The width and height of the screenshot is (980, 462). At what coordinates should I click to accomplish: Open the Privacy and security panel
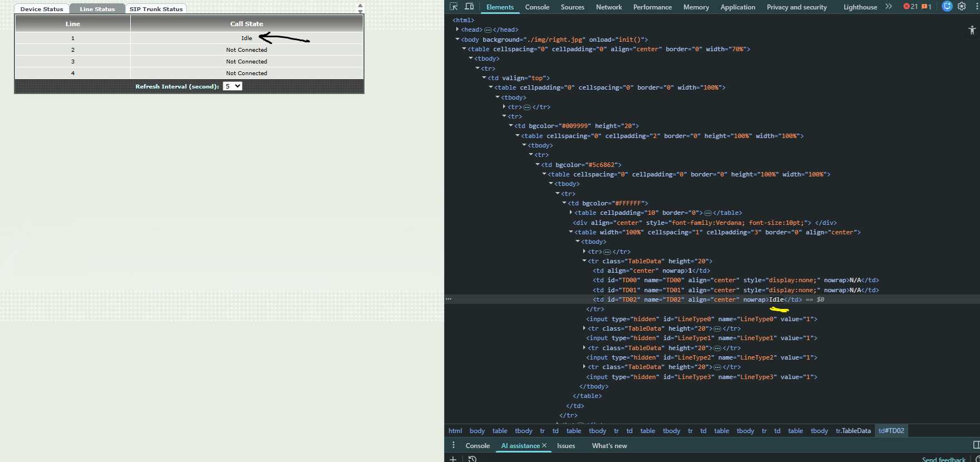(x=797, y=7)
